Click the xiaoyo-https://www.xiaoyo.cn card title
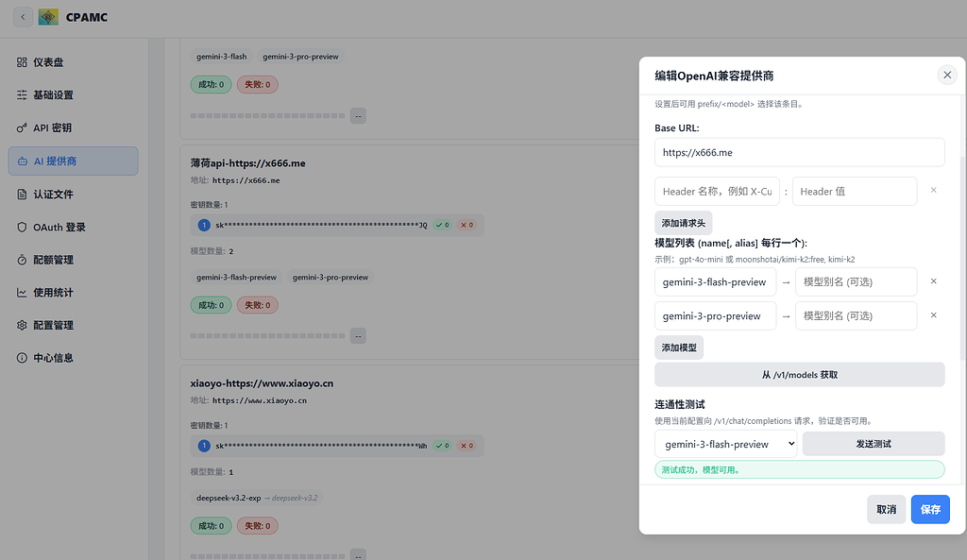Viewport: 967px width, 560px height. coord(262,383)
